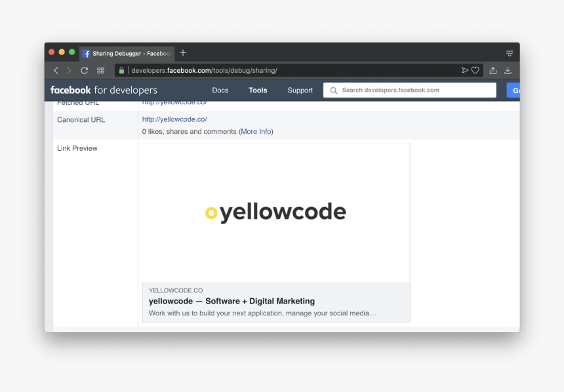This screenshot has height=392, width=564.
Task: Open the tab menu icon at the top right
Action: 510,54
